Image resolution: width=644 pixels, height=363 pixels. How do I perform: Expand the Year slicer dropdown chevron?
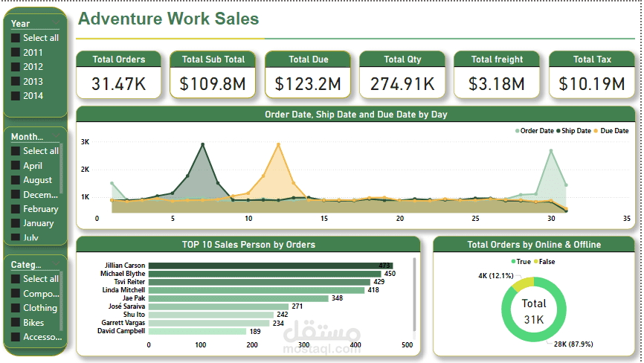[56, 22]
